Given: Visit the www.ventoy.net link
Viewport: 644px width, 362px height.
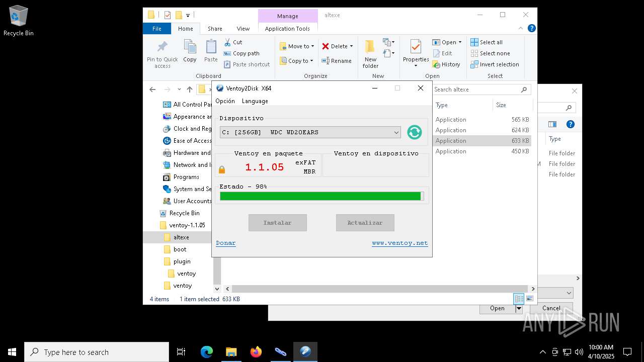Looking at the screenshot, I should click(400, 243).
